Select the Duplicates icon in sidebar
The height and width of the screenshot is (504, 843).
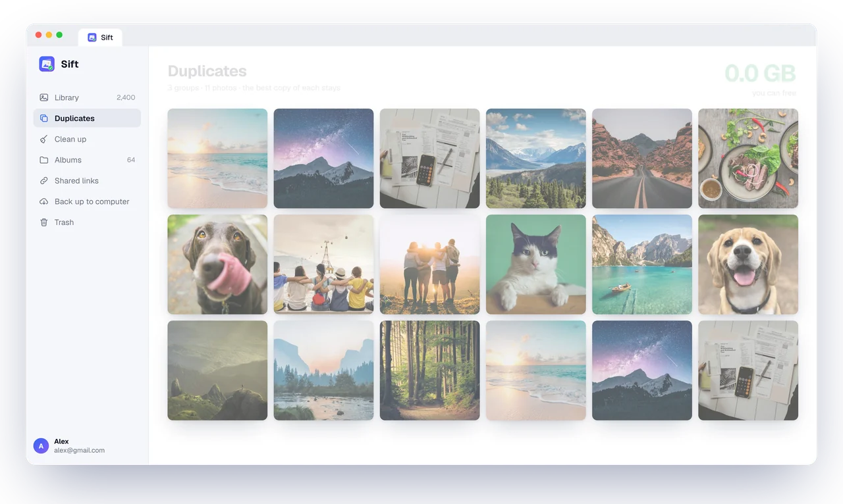pyautogui.click(x=44, y=118)
